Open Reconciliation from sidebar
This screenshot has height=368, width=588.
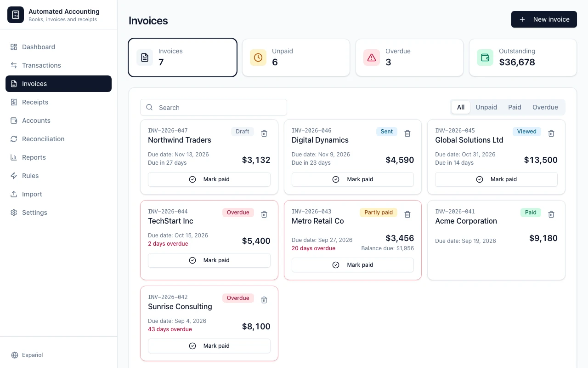(58, 139)
